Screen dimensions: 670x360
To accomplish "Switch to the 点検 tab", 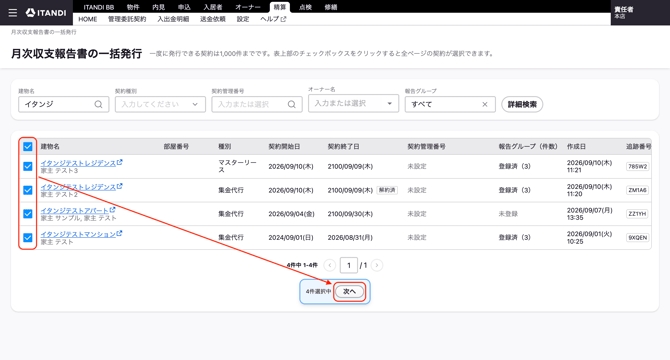I will point(305,7).
